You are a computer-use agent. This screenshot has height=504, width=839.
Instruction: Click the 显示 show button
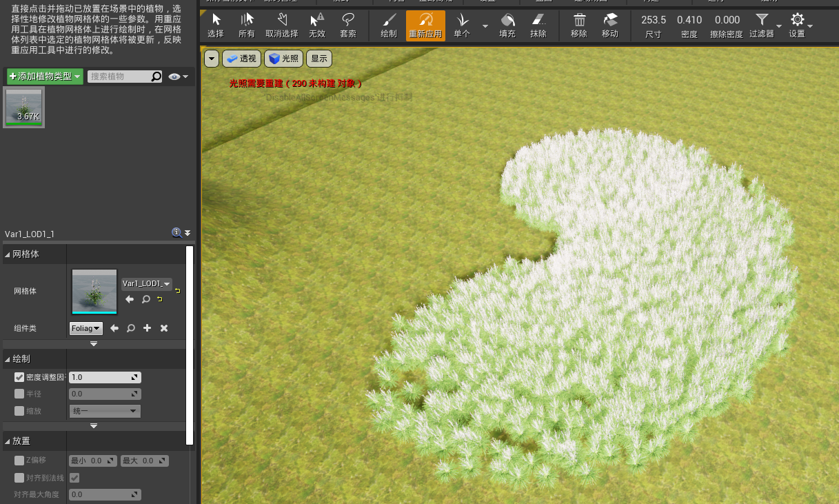pyautogui.click(x=319, y=59)
